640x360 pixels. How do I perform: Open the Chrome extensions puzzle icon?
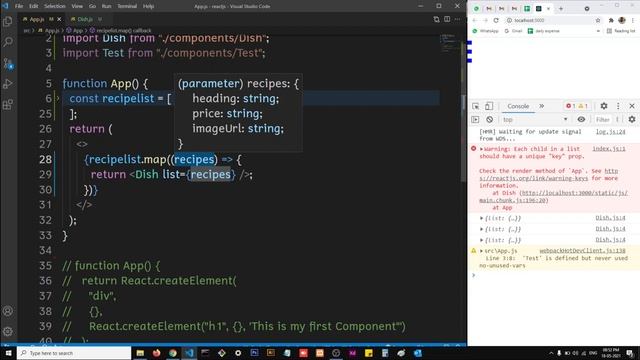(x=611, y=20)
